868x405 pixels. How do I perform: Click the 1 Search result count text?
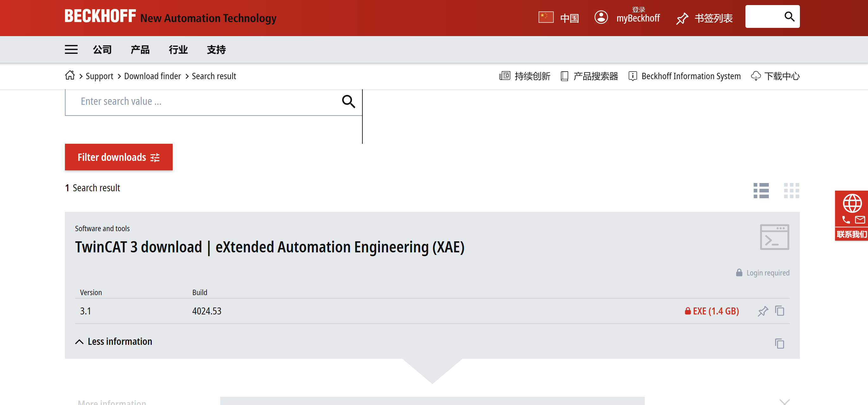[92, 188]
